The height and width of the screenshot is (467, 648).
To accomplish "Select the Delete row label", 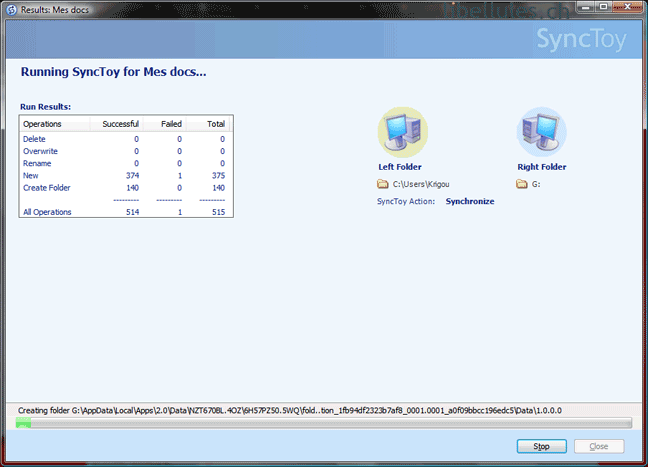I will tap(34, 139).
